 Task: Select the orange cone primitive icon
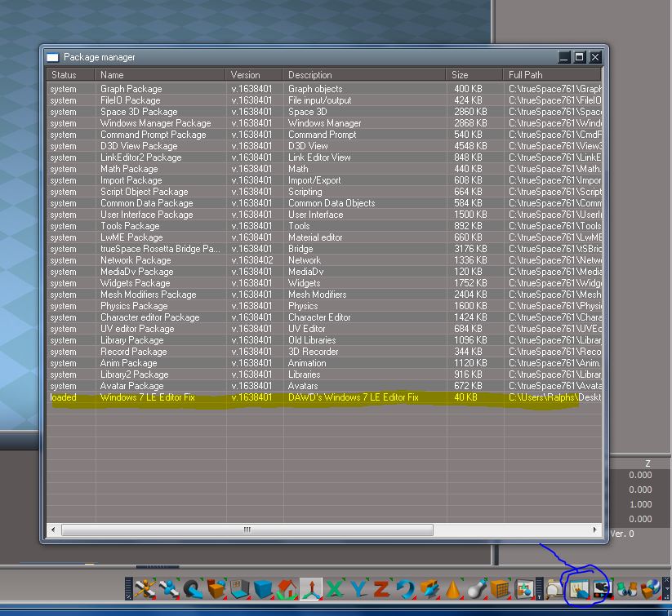coord(452,589)
